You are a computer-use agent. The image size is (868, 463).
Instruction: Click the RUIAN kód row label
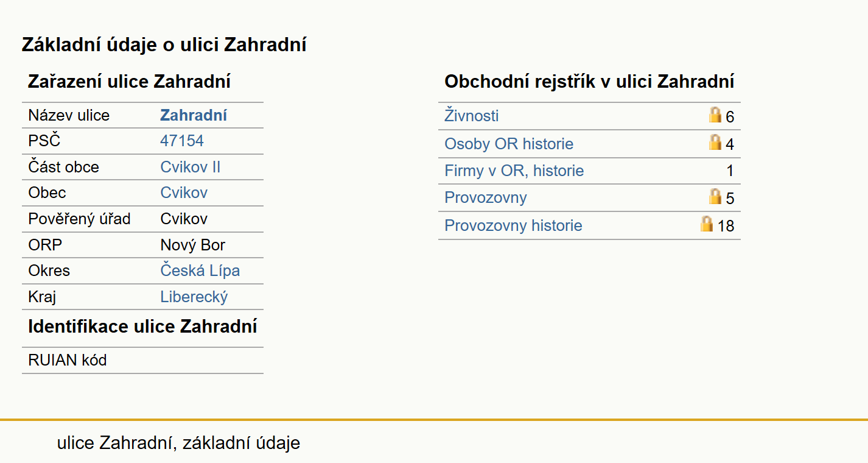coord(68,360)
